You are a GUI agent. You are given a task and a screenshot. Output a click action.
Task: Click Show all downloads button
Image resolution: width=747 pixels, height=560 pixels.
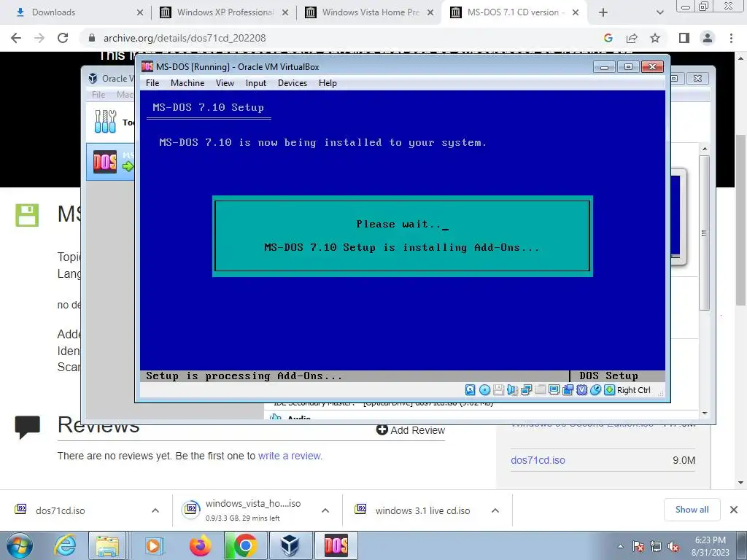click(x=692, y=510)
